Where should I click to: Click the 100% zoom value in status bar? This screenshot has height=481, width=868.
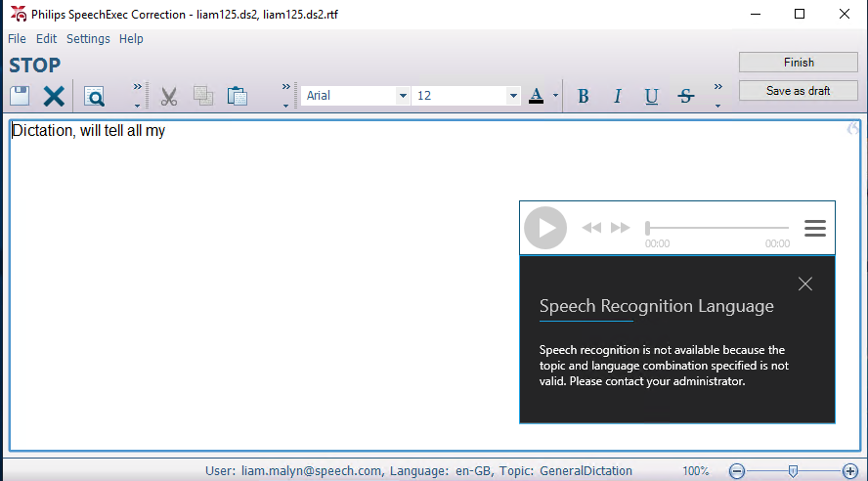pyautogui.click(x=695, y=471)
